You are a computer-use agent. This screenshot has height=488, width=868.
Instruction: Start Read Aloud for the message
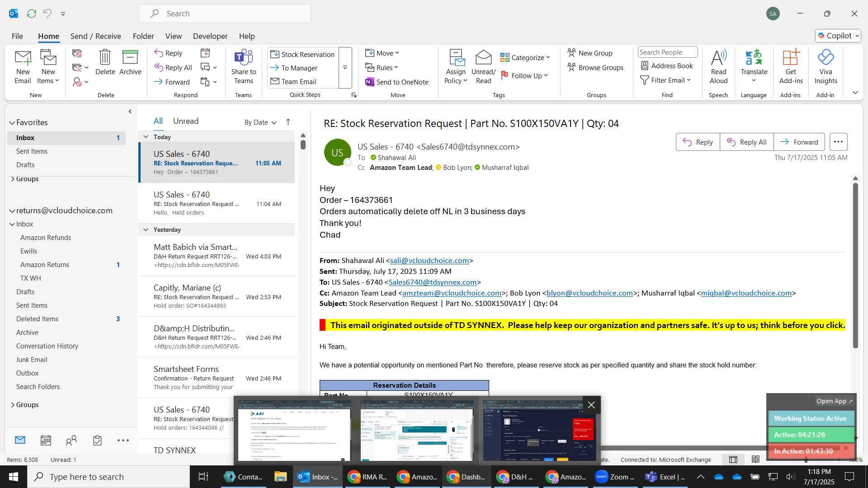click(718, 67)
